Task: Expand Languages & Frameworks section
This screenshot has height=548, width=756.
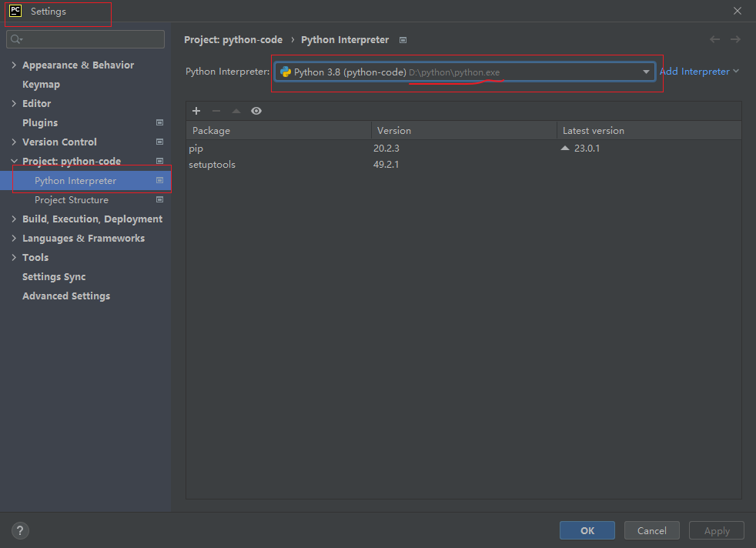Action: [x=14, y=238]
